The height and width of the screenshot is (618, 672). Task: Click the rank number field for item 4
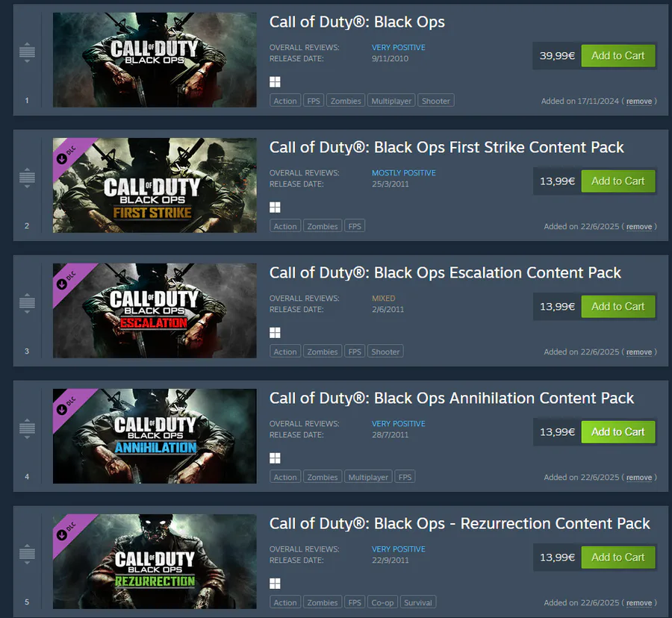(x=27, y=477)
